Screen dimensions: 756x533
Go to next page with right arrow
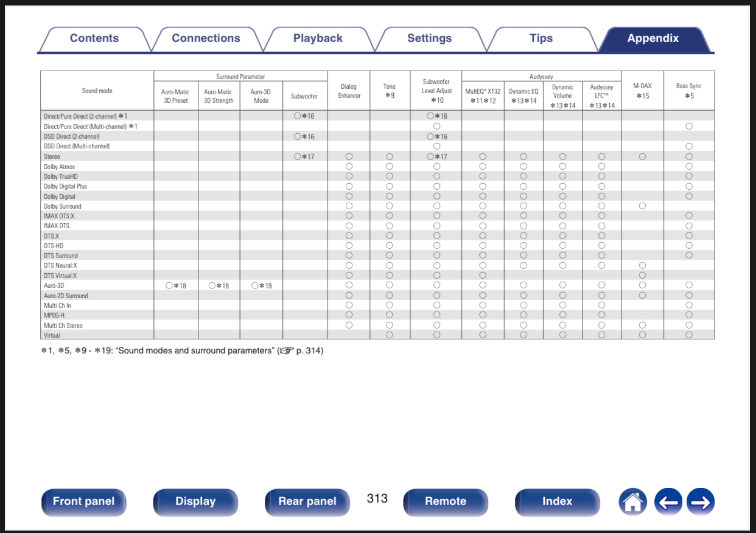700,502
